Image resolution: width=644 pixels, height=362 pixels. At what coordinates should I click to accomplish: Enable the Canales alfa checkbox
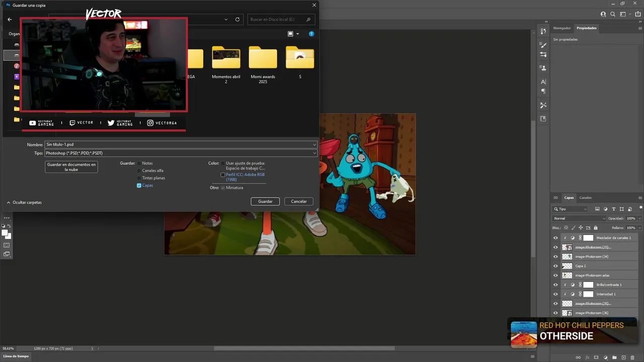tap(139, 170)
